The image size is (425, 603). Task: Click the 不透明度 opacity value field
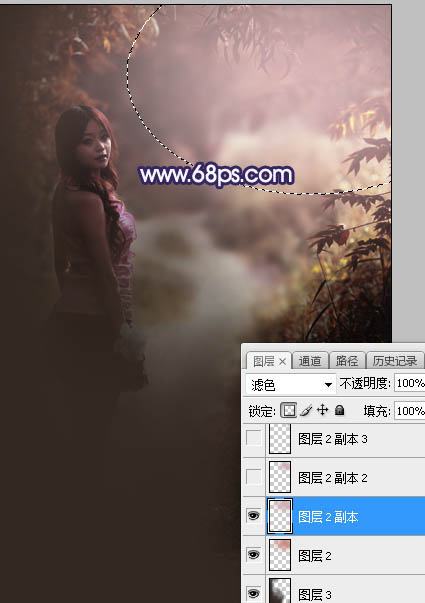[x=410, y=383]
